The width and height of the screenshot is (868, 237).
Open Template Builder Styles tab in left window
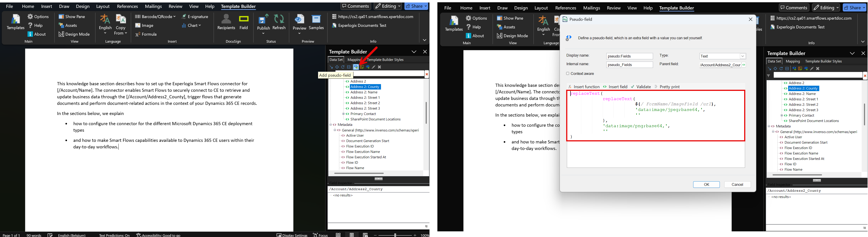tap(385, 60)
